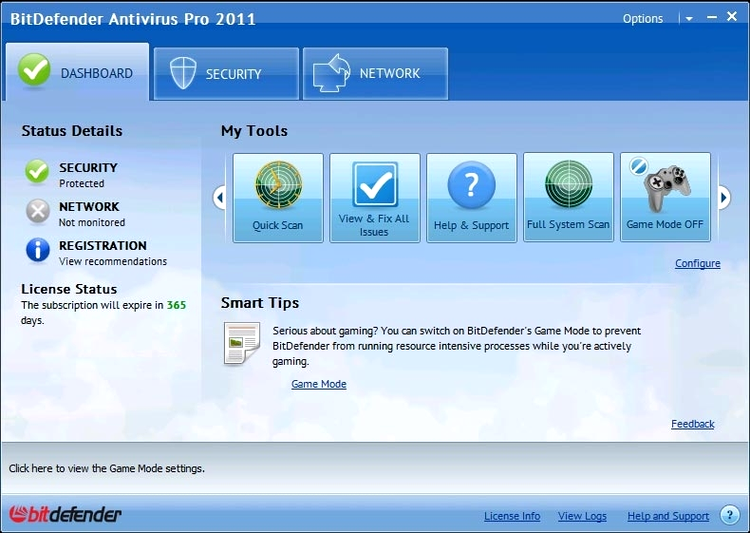The image size is (750, 533).
Task: Open the Dashboard tab
Action: tap(77, 72)
